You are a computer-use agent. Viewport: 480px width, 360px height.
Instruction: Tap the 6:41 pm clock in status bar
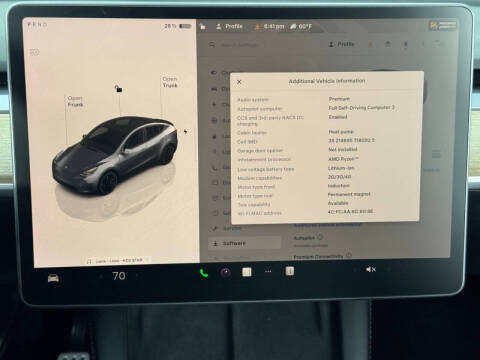[x=274, y=26]
